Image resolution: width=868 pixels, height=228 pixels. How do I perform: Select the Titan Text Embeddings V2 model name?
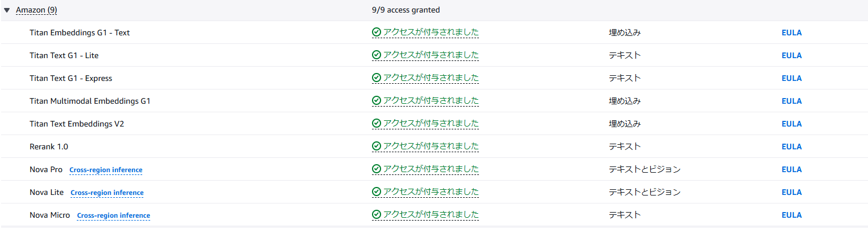click(x=77, y=124)
